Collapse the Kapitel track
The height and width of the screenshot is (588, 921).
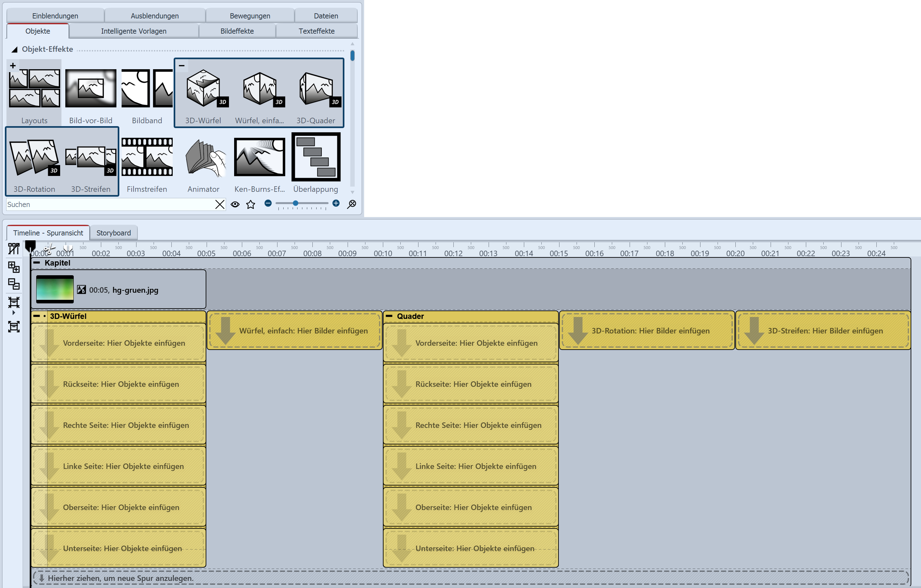(37, 263)
